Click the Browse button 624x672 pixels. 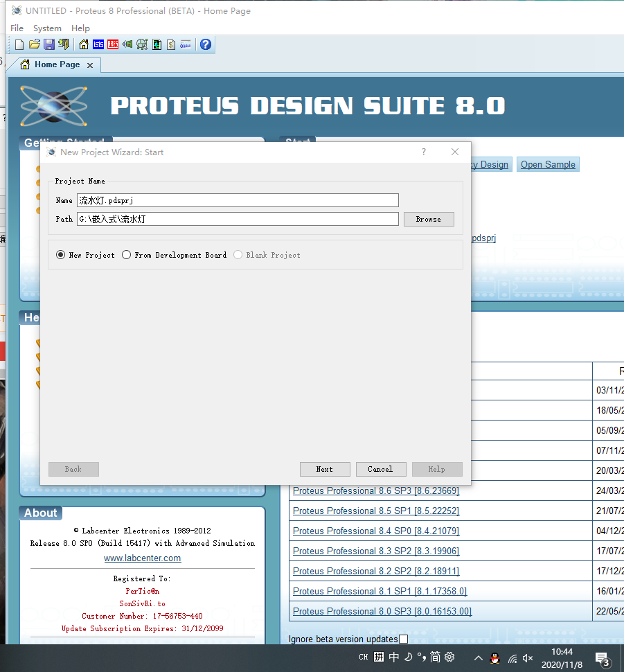[429, 219]
